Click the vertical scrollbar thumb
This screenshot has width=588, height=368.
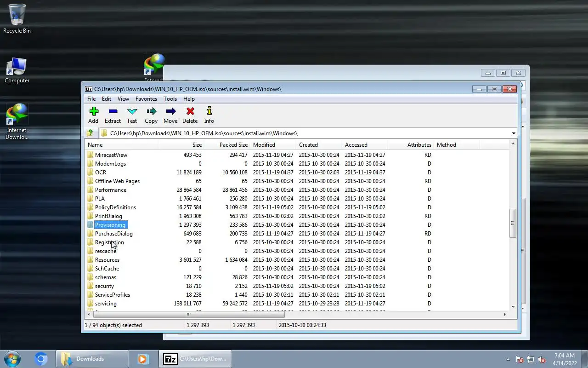(513, 224)
